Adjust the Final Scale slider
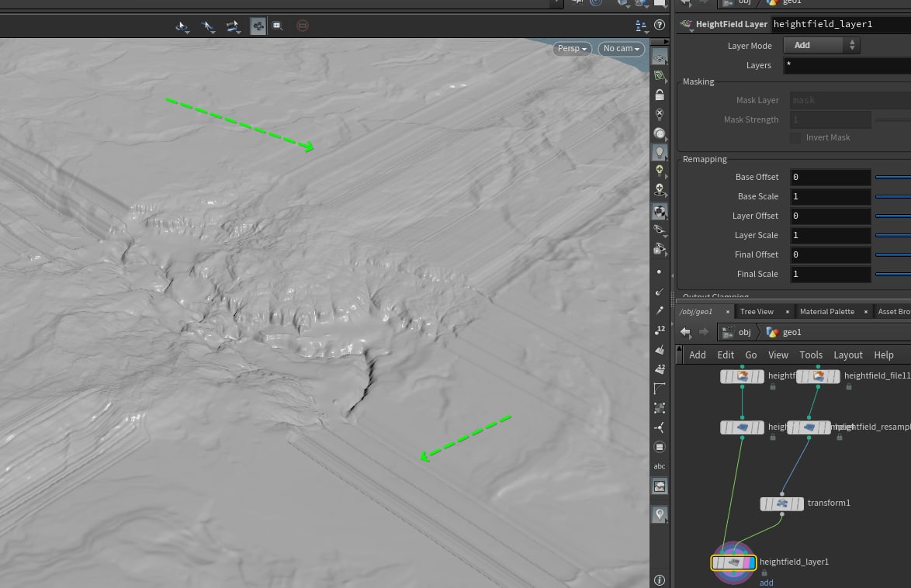This screenshot has height=588, width=911. tap(893, 275)
